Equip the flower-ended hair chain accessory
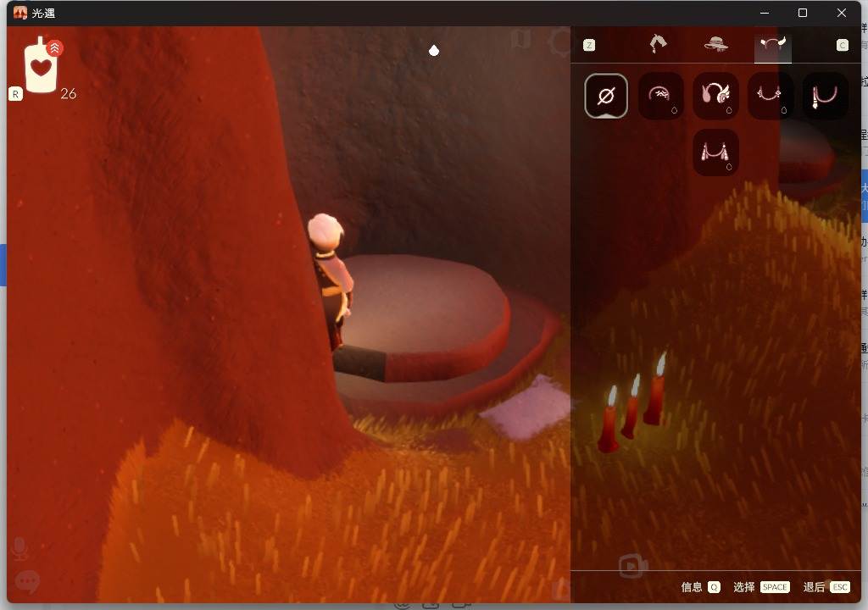The height and width of the screenshot is (610, 868). 771,96
